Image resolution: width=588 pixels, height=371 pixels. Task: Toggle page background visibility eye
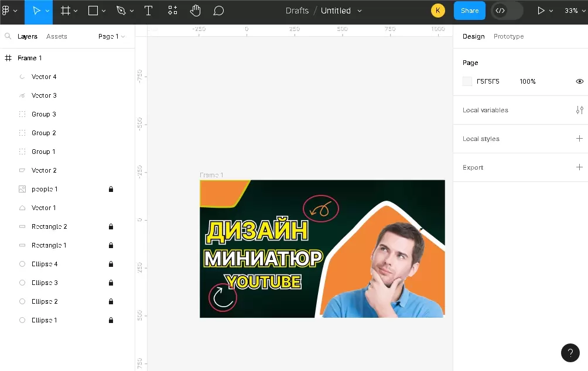(579, 81)
